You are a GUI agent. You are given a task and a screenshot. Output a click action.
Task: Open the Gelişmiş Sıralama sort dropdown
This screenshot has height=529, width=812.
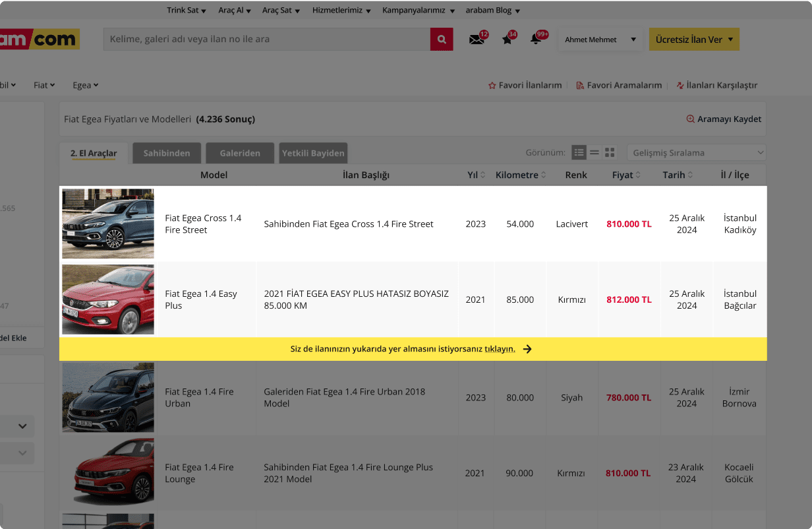[696, 152]
